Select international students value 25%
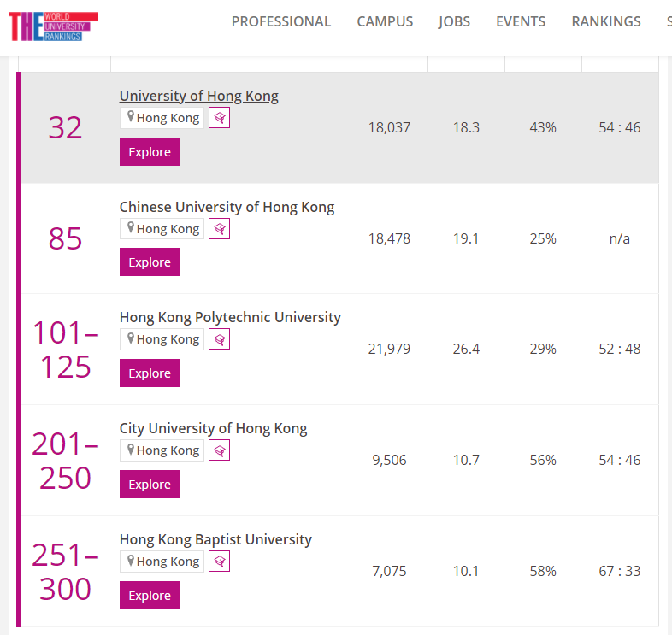Screen dimensions: 672x635 [543, 238]
